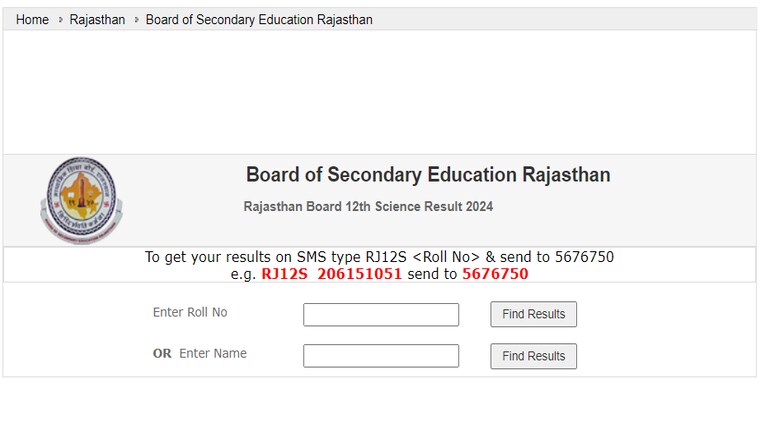Click the Board of Secondary Education emblem logo
Viewport: 770px width, 431px height.
82,200
